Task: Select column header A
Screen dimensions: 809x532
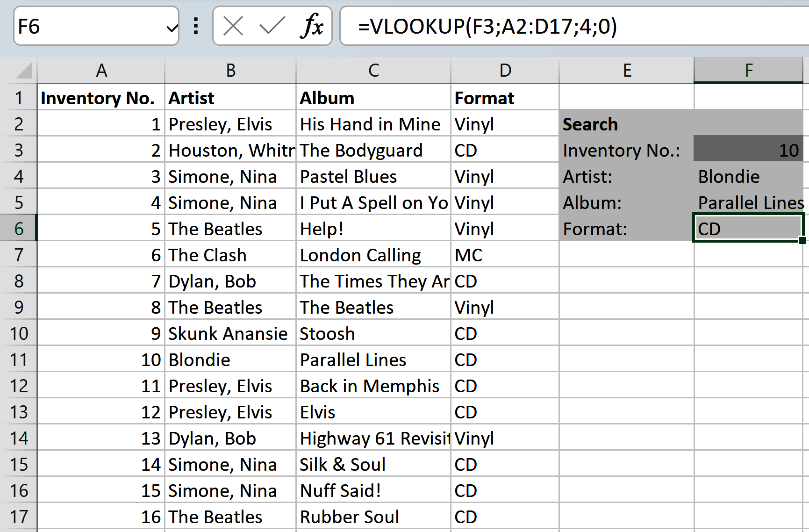Action: tap(101, 71)
